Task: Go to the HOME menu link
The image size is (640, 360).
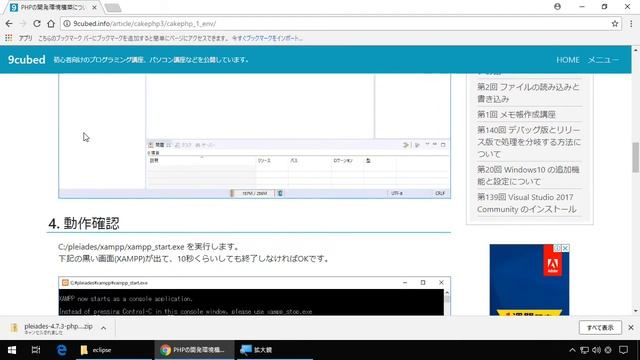Action: coord(568,60)
